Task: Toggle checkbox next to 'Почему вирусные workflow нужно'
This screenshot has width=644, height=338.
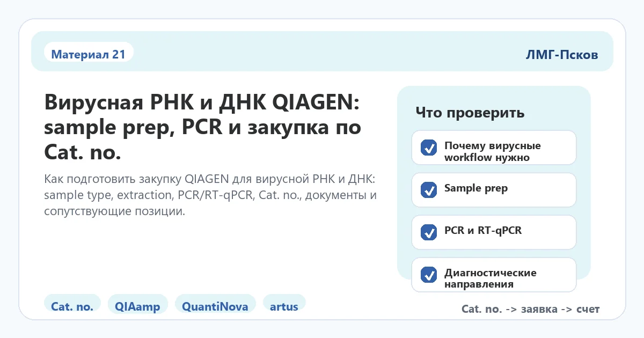Action: pyautogui.click(x=428, y=148)
